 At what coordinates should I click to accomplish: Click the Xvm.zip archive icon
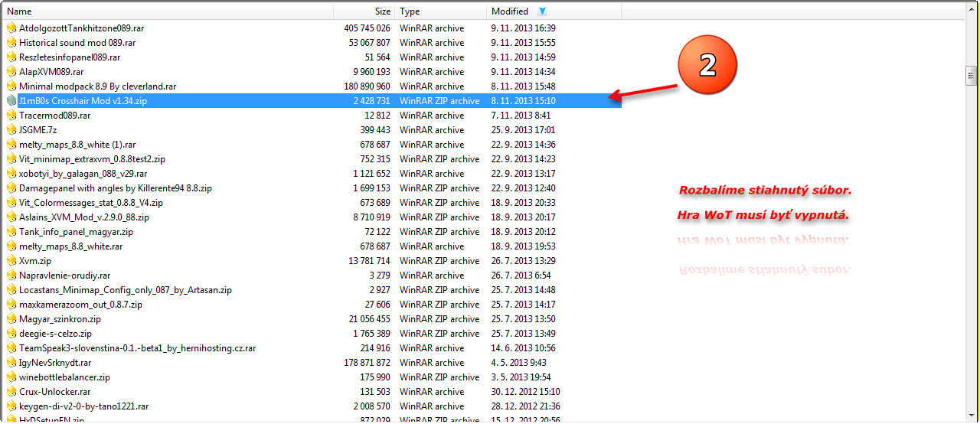pyautogui.click(x=11, y=261)
